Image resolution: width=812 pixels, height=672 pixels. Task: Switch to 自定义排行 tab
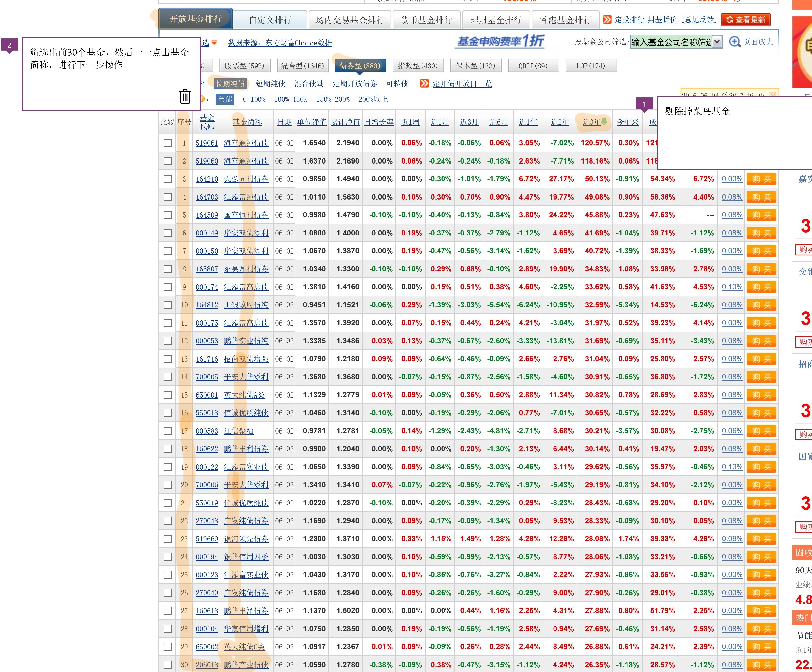pos(270,20)
